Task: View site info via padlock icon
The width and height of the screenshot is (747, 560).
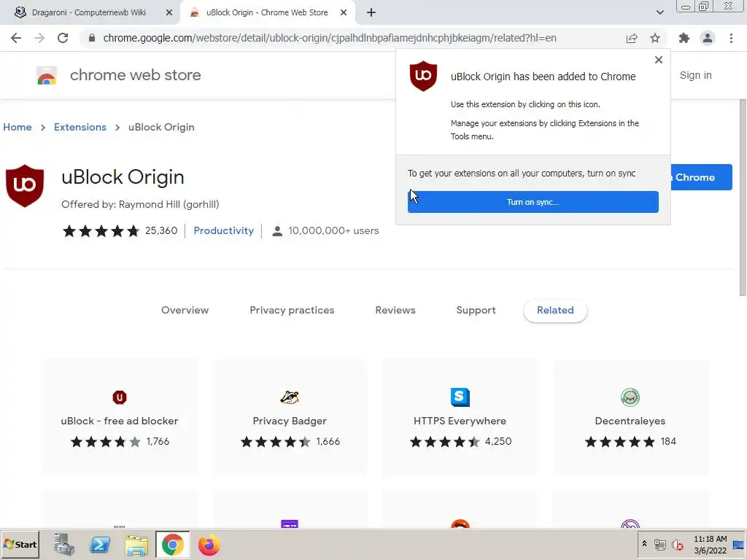Action: [91, 38]
